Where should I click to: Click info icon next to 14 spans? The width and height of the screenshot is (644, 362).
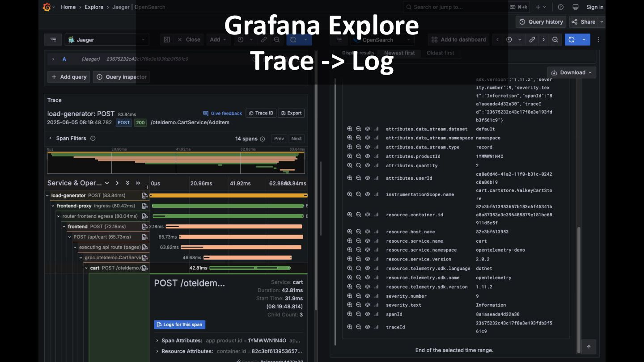click(263, 139)
